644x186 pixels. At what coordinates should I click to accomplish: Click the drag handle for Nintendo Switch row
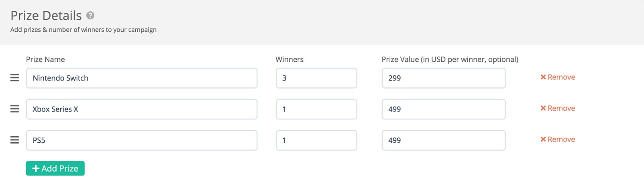coord(14,78)
